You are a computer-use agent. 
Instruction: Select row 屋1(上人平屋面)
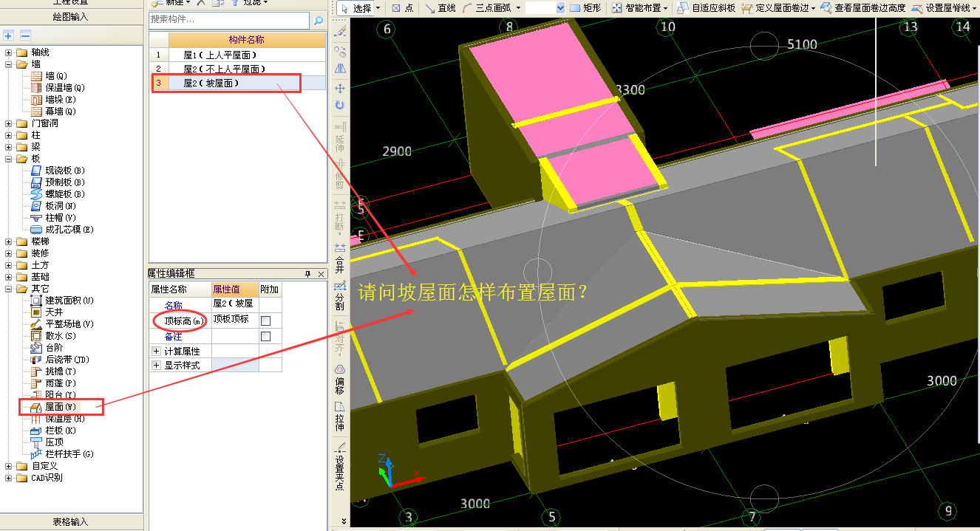coord(237,55)
